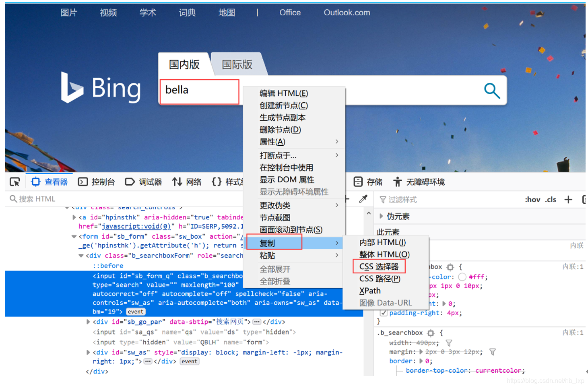Click the selector highlighter icon for .b_searchbox
Image resolution: width=588 pixels, height=388 pixels.
[431, 333]
